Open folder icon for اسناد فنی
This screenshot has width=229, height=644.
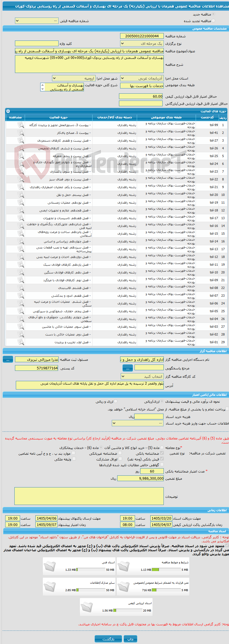[x=49, y=566]
